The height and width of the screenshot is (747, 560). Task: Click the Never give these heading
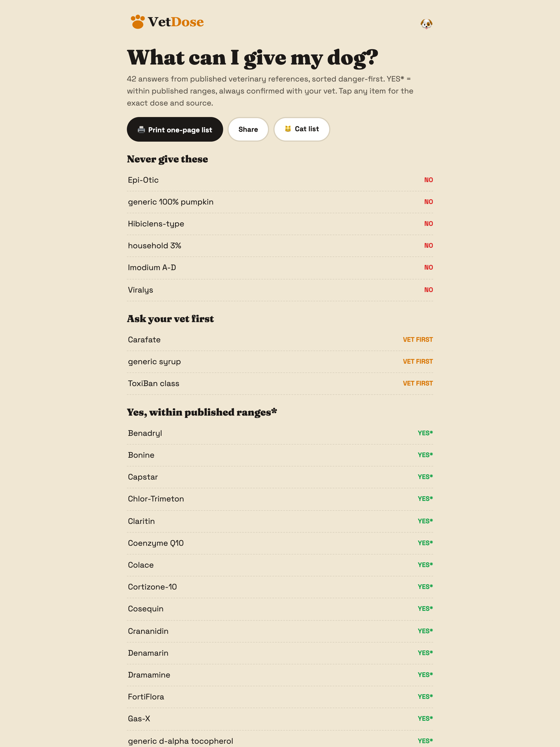(168, 159)
